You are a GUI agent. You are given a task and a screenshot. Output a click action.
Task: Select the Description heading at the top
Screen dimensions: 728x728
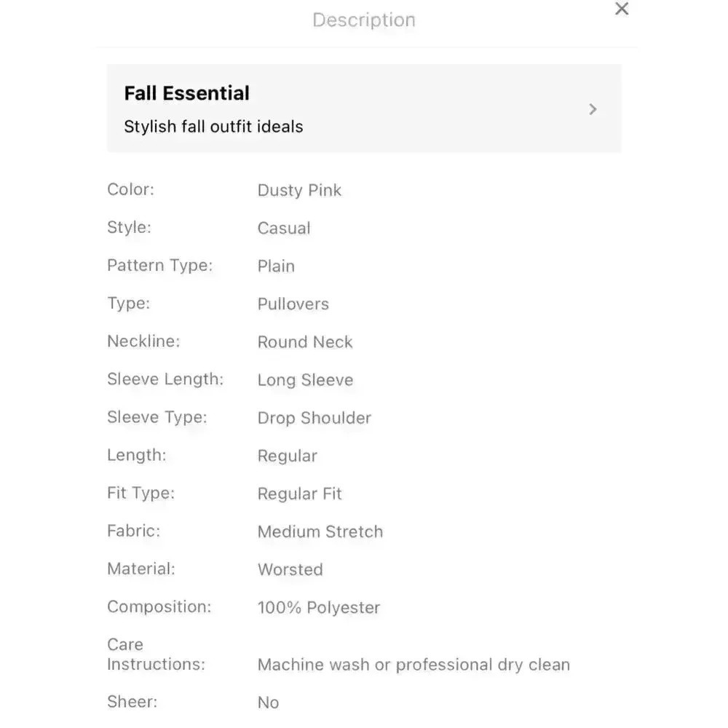pyautogui.click(x=364, y=20)
